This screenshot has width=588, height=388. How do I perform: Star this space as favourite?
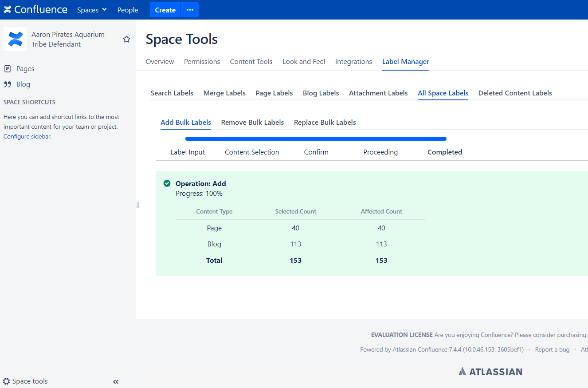pos(126,39)
